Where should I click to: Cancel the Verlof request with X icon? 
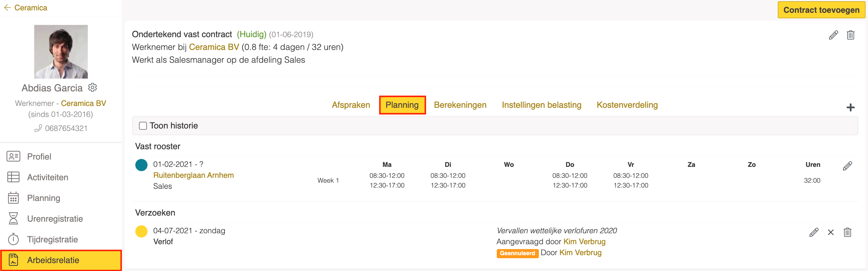[x=831, y=232]
